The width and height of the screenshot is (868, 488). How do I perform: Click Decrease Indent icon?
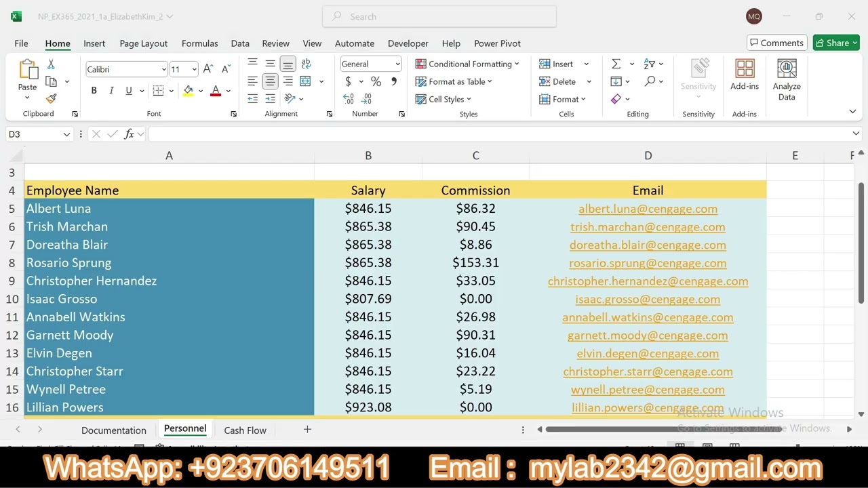click(x=252, y=99)
